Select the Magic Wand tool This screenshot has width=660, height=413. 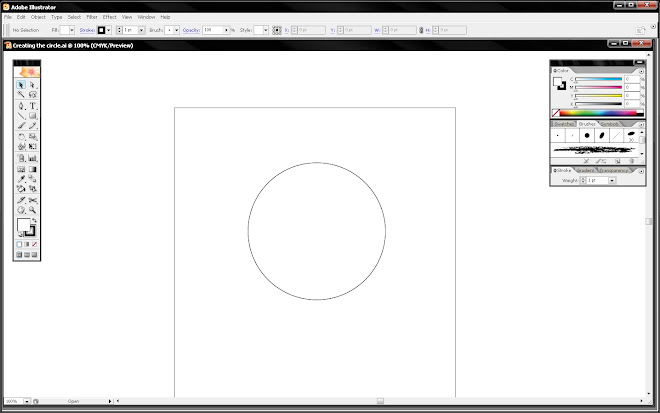tap(21, 94)
